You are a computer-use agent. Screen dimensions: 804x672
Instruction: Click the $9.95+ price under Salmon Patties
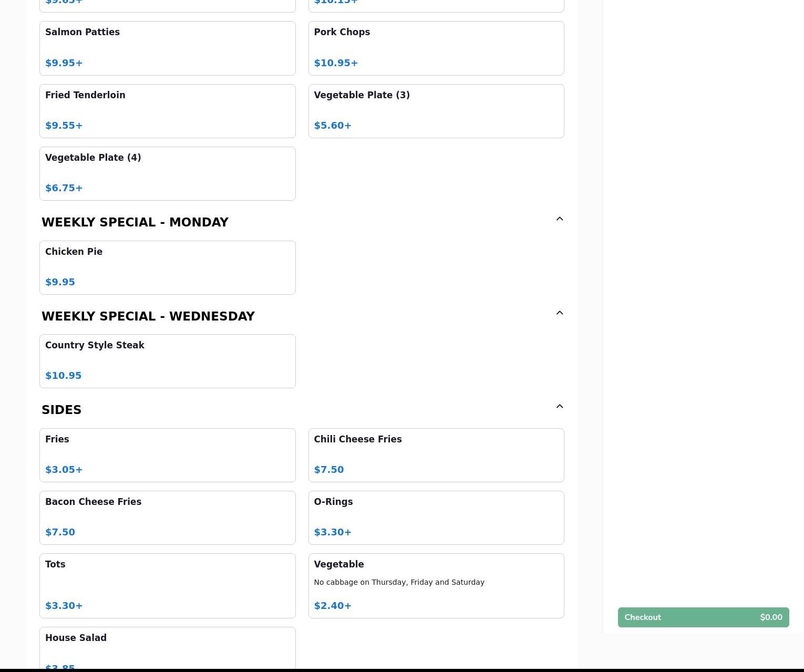(x=64, y=63)
